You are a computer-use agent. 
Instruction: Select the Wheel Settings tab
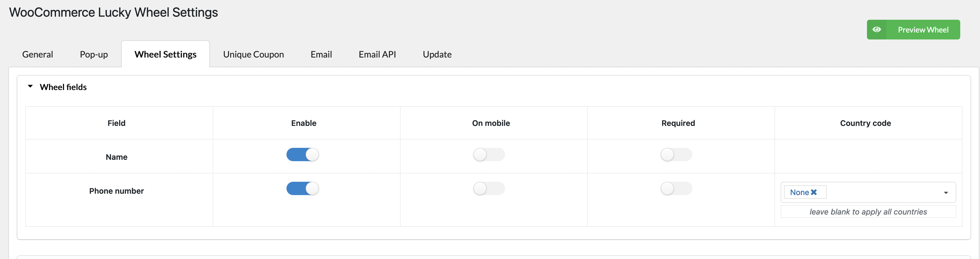pyautogui.click(x=165, y=54)
